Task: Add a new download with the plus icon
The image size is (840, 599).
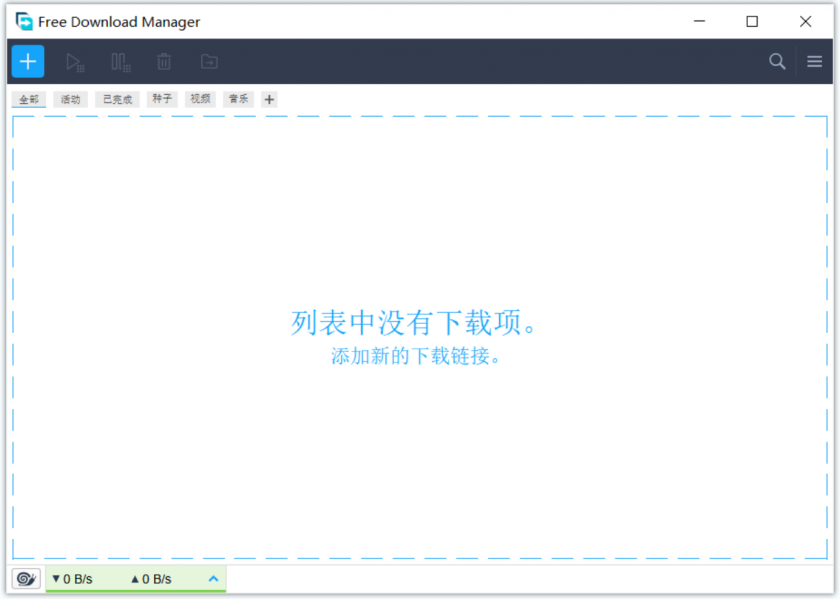Action: pos(27,61)
